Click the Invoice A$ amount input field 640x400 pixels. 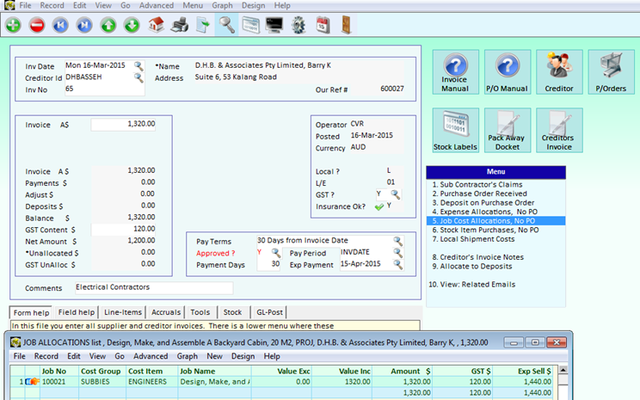pyautogui.click(x=124, y=124)
